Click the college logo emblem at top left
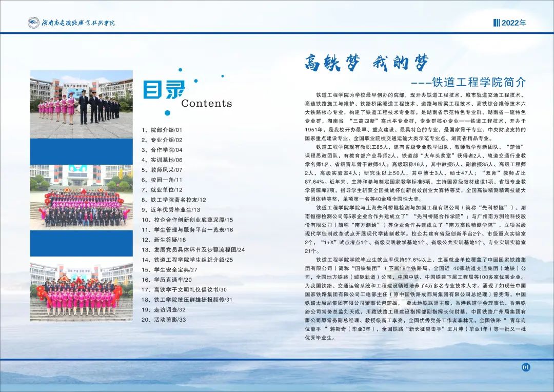The image size is (554, 392). (x=33, y=23)
